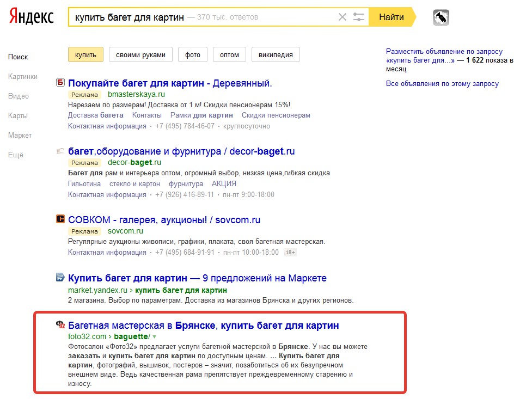This screenshot has height=399, width=532.
Task: Open Все объявления по этому запросу link
Action: (x=443, y=84)
